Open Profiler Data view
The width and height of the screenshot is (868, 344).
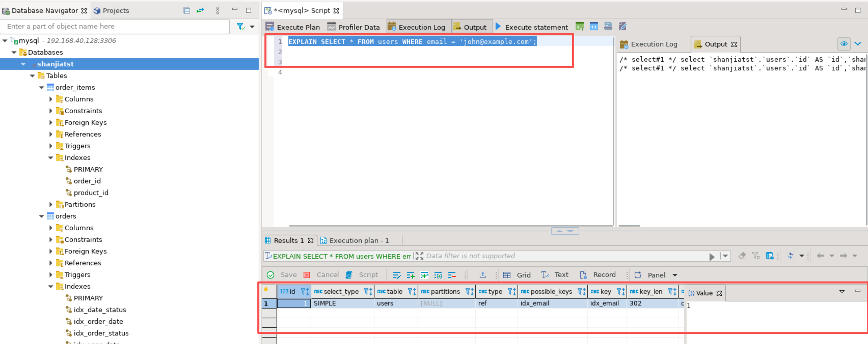[x=353, y=27]
